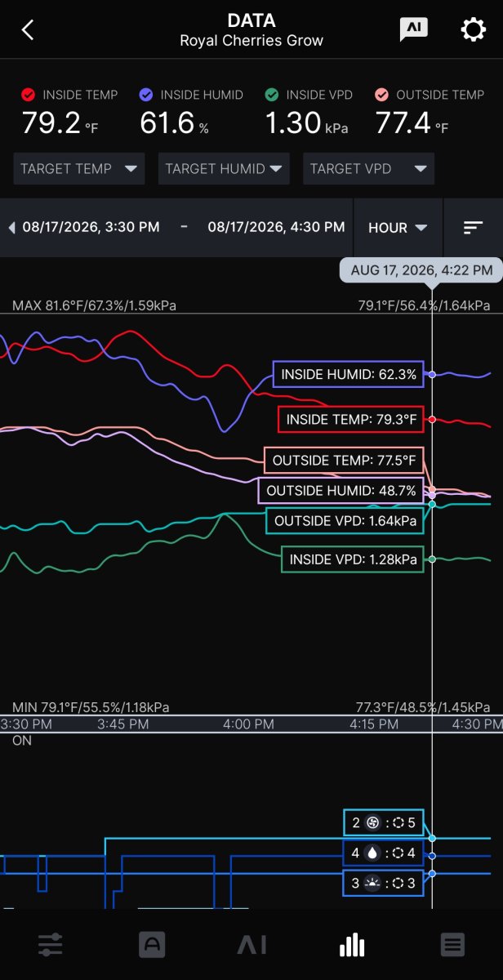Go back with the left arrow
The image size is (503, 980).
pos(28,30)
